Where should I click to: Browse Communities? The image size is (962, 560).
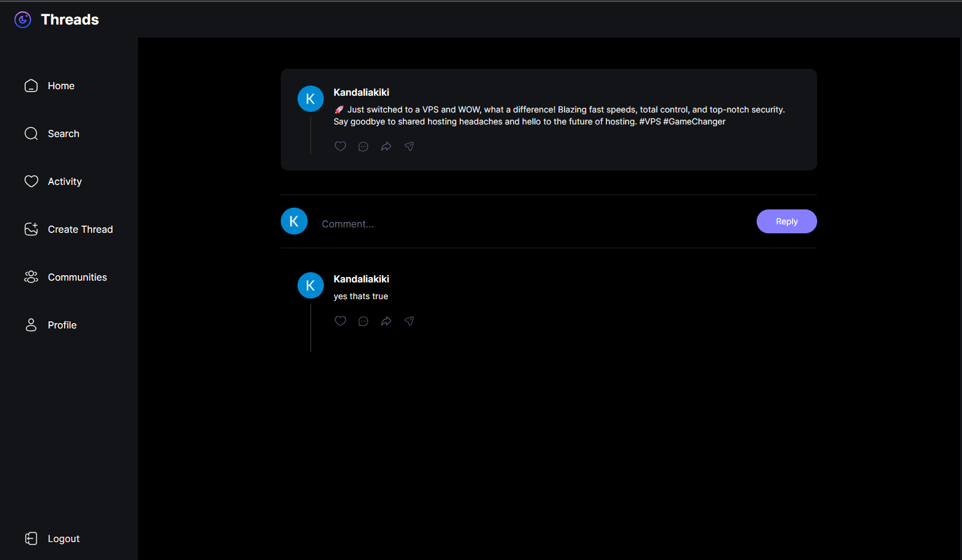tap(77, 277)
